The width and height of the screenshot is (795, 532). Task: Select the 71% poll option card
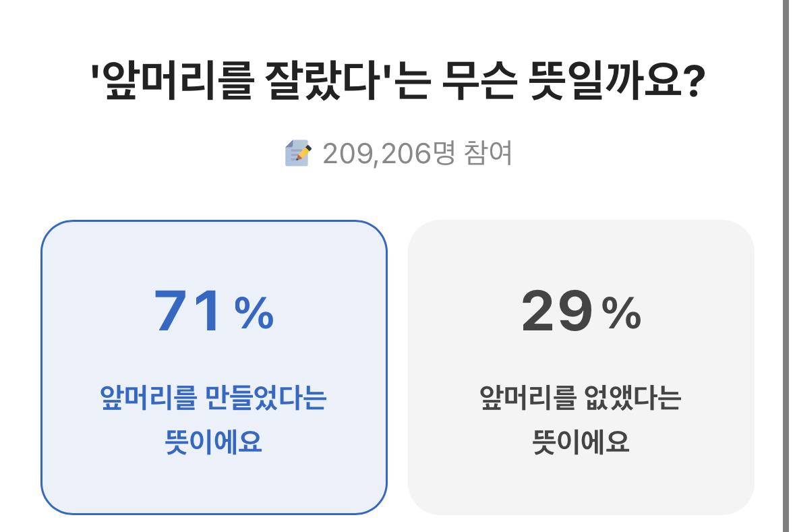(214, 367)
